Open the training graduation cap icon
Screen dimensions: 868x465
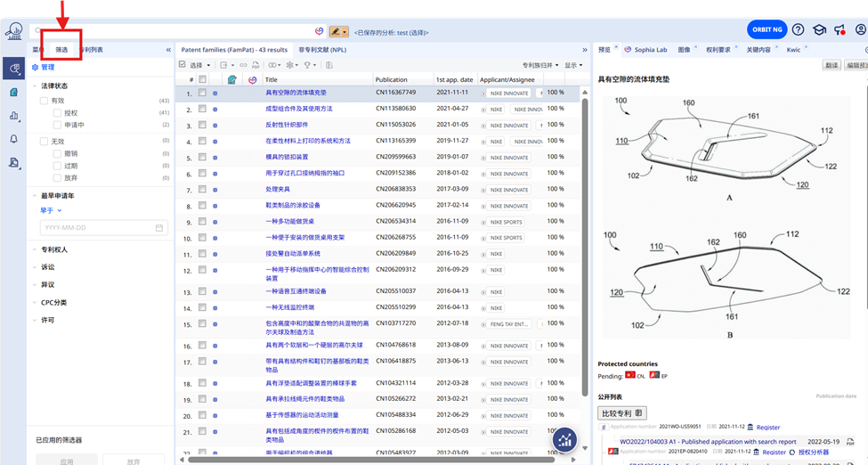[x=819, y=29]
